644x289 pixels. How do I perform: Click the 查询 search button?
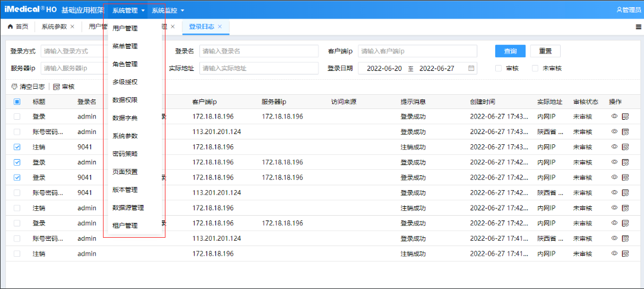[510, 51]
